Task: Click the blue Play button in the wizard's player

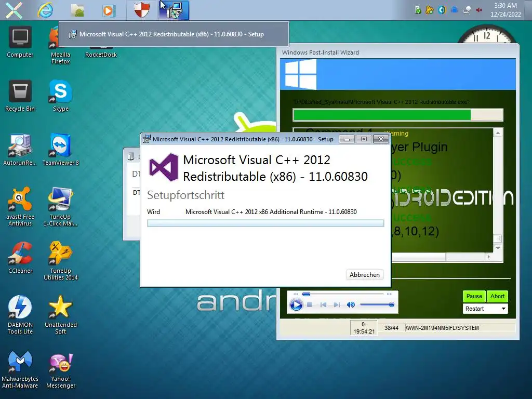Action: [296, 304]
